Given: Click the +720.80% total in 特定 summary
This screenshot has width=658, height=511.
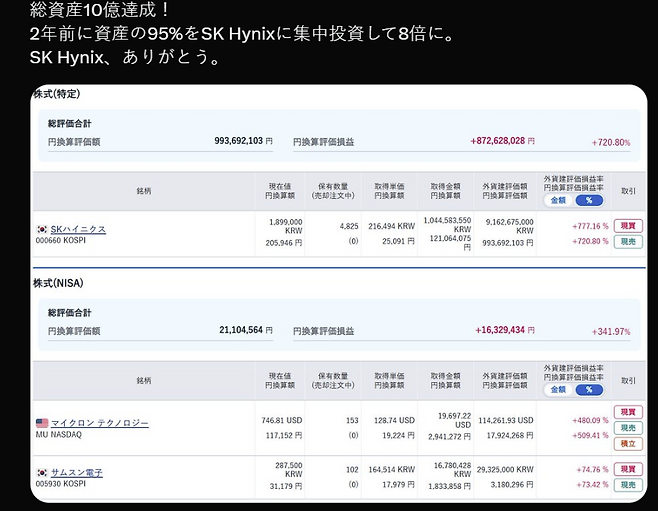Looking at the screenshot, I should (x=611, y=143).
